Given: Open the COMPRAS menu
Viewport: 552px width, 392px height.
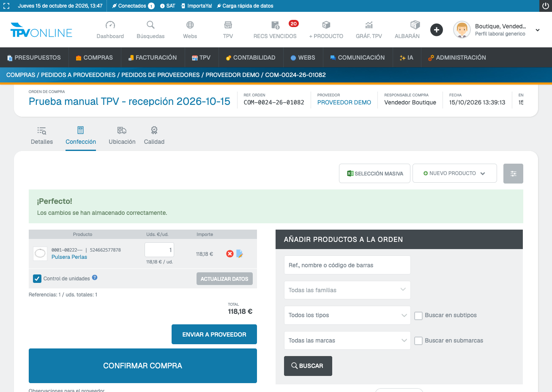Looking at the screenshot, I should (94, 58).
